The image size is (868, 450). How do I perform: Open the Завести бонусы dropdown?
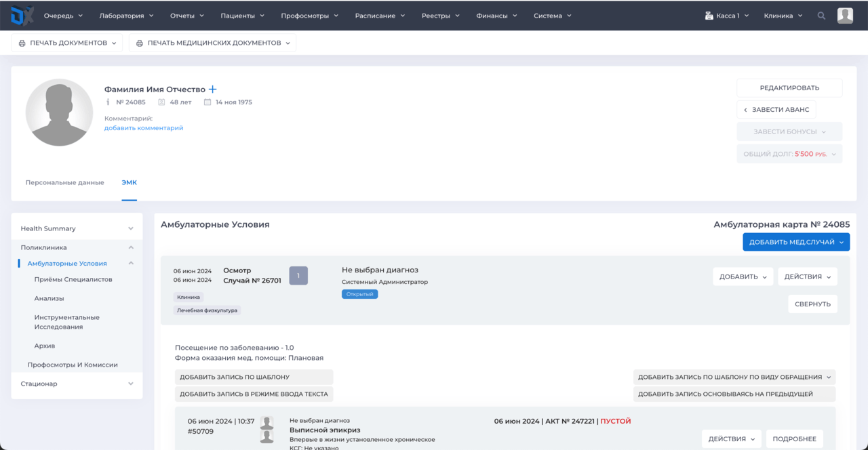[789, 131]
